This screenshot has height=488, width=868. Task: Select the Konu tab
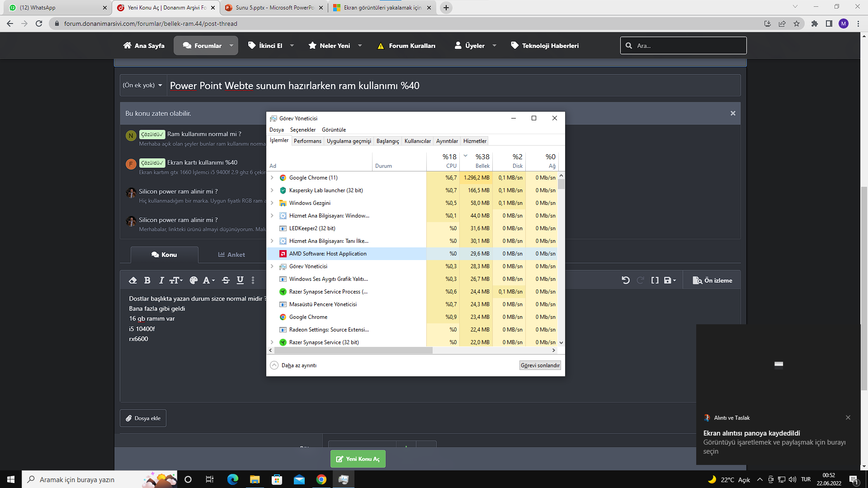[x=164, y=255]
